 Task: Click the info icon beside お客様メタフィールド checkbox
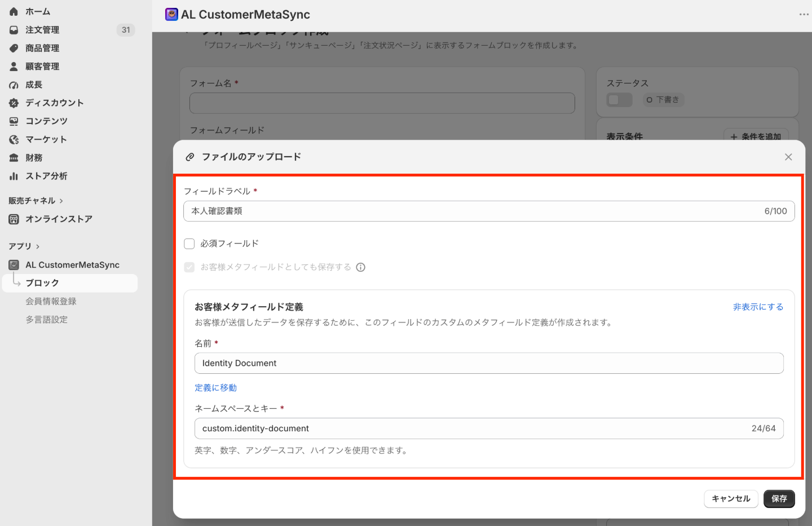click(x=361, y=267)
